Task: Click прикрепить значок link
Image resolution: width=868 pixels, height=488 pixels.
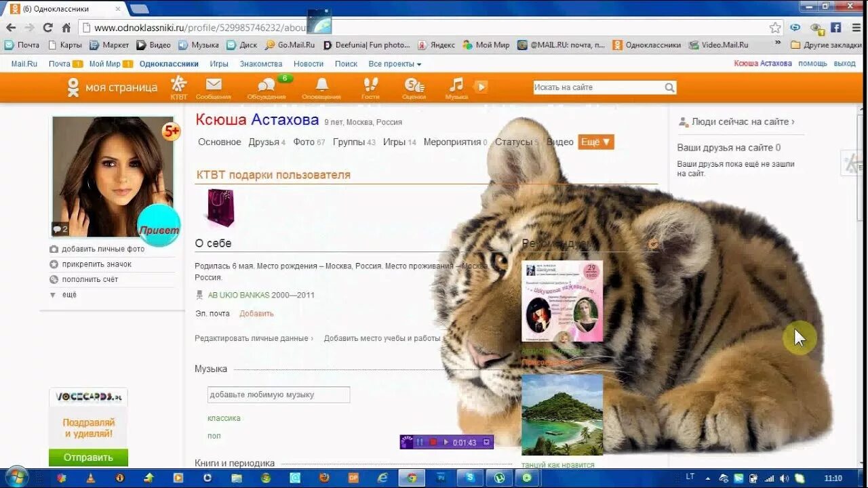Action: [96, 264]
